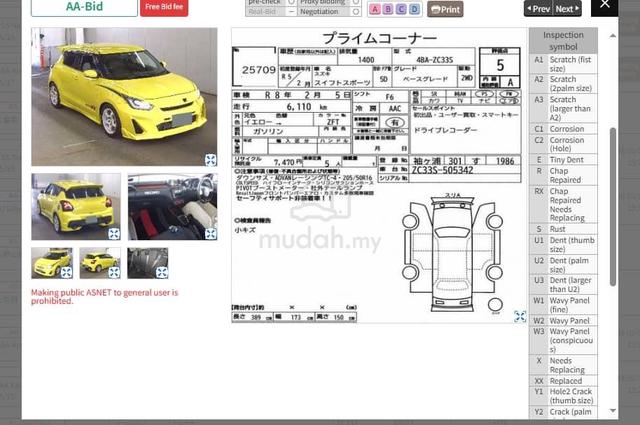Click lot number 25709 on sheet
The width and height of the screenshot is (640, 425).
(259, 70)
